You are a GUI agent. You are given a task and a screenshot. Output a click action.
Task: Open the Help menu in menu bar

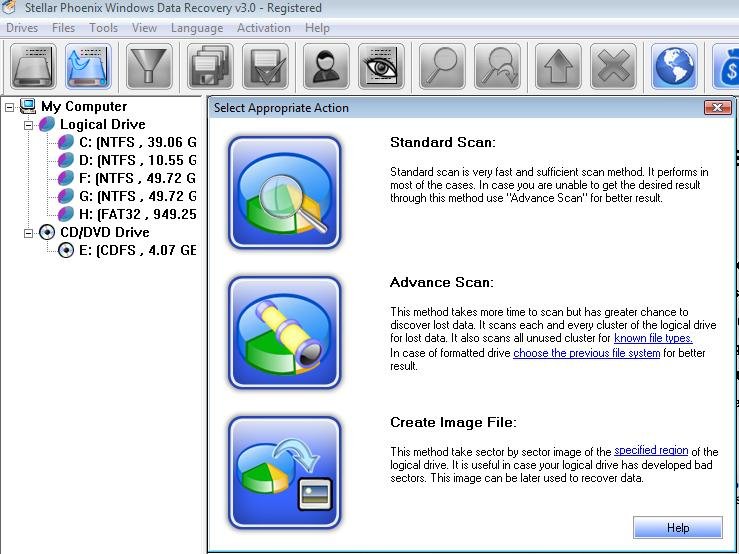pyautogui.click(x=317, y=28)
